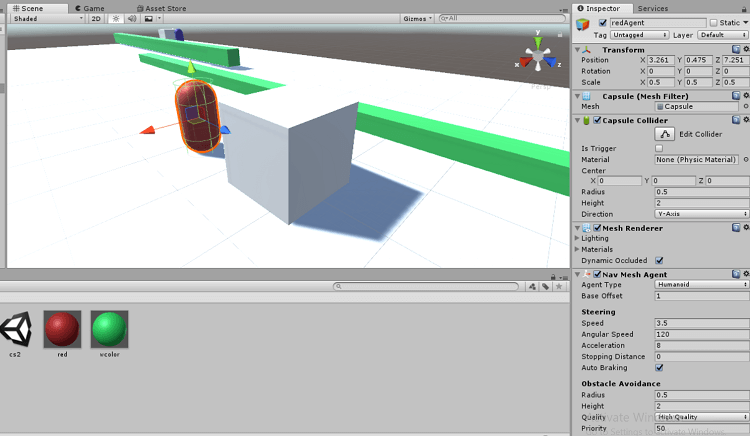Toggle the Static checkbox

712,22
